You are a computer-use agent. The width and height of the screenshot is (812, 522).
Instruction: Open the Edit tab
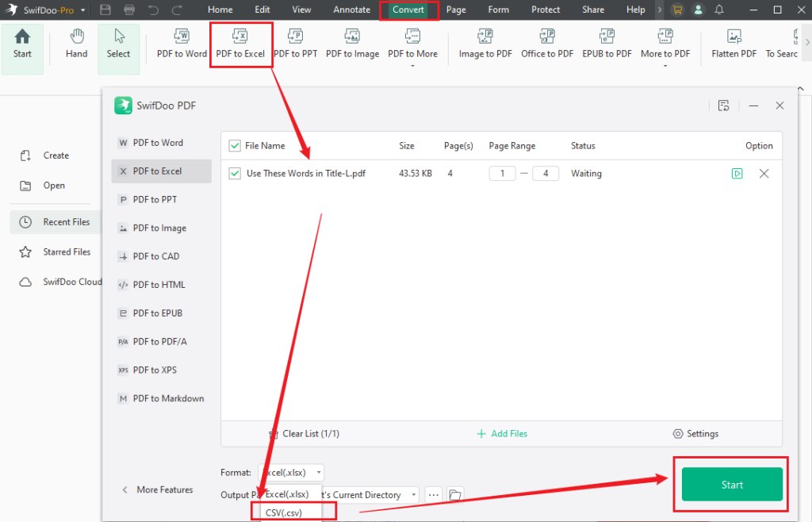click(x=262, y=10)
